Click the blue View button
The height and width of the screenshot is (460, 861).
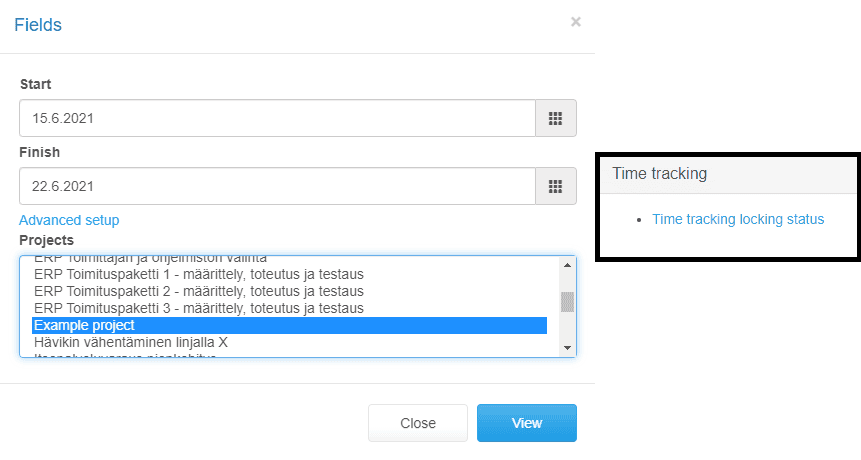coord(527,423)
